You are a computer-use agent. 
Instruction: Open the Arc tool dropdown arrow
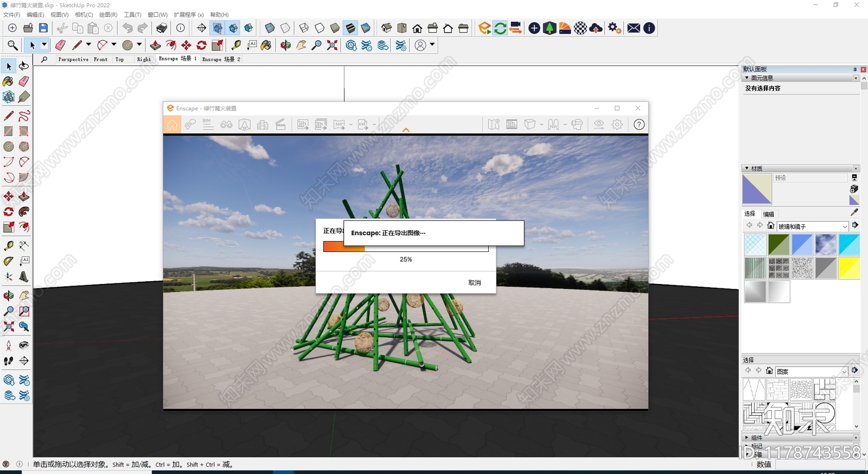114,45
